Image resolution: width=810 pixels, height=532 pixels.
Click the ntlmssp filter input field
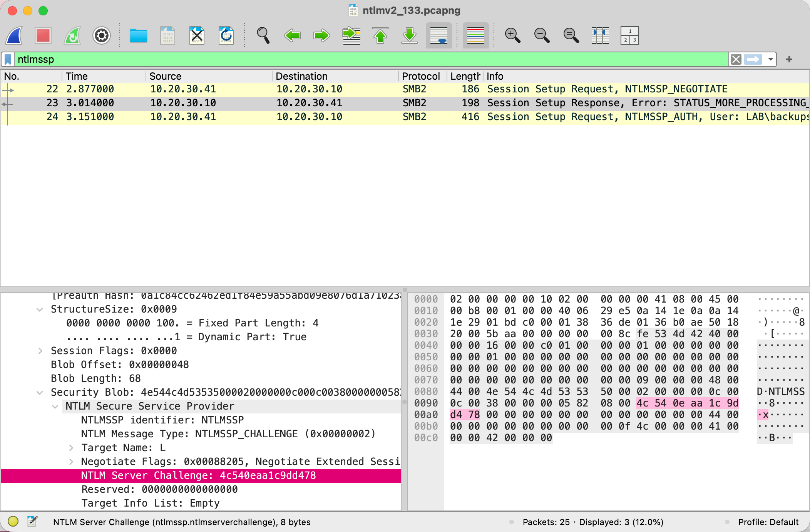click(372, 59)
